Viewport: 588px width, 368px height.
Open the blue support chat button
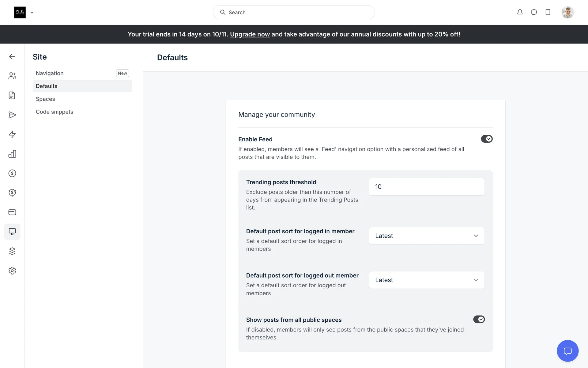(567, 351)
